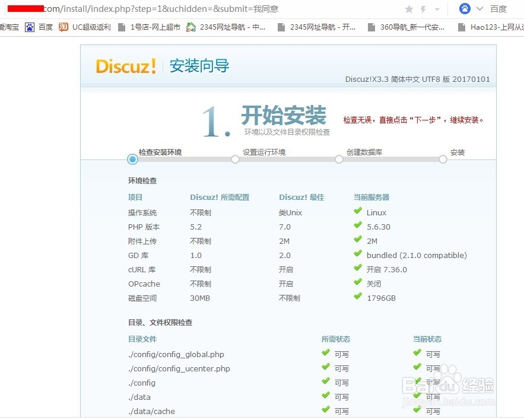Click the lightning speed mode icon
The width and height of the screenshot is (524, 420).
[x=423, y=9]
